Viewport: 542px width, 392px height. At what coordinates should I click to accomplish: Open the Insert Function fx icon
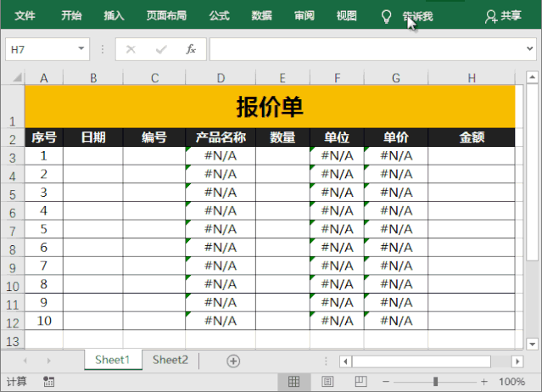click(191, 49)
